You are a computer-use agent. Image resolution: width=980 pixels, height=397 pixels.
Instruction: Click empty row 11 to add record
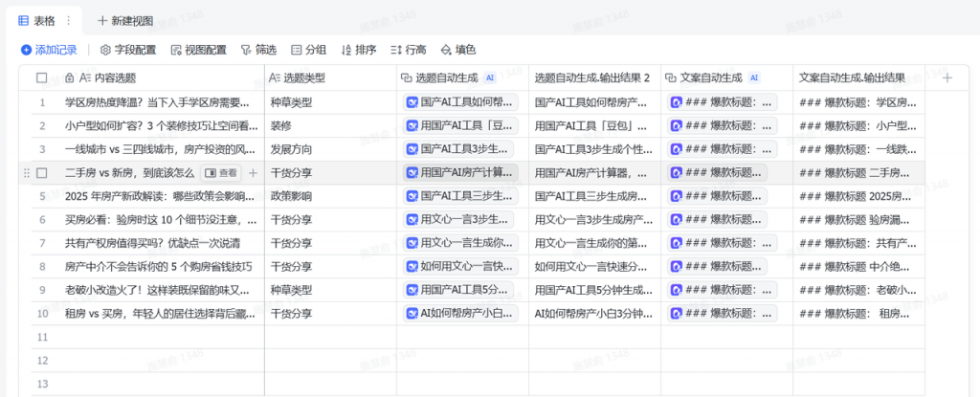(x=479, y=337)
